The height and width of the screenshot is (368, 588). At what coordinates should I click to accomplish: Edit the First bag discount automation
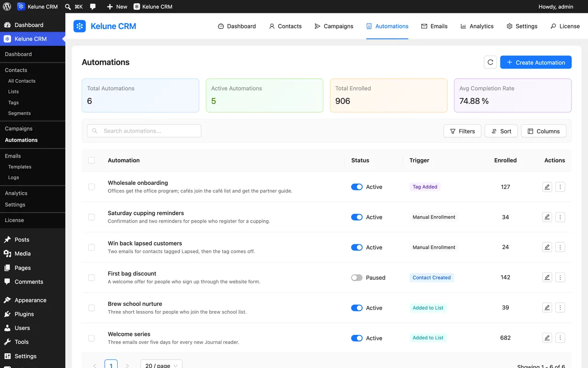click(x=547, y=277)
